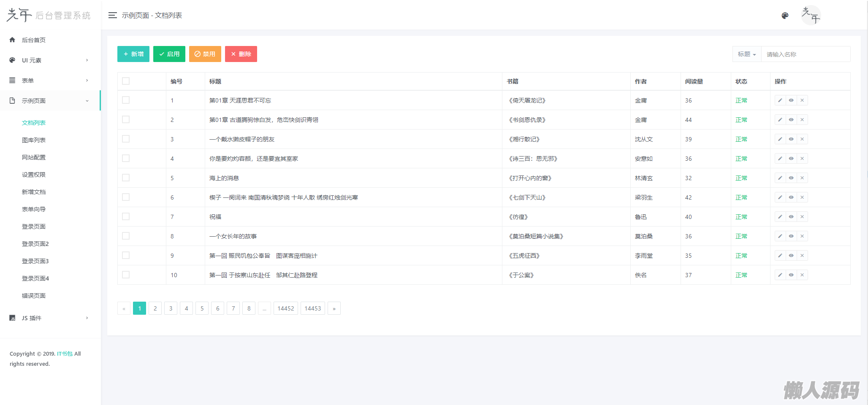Open the theme color palette icon

pos(785,16)
